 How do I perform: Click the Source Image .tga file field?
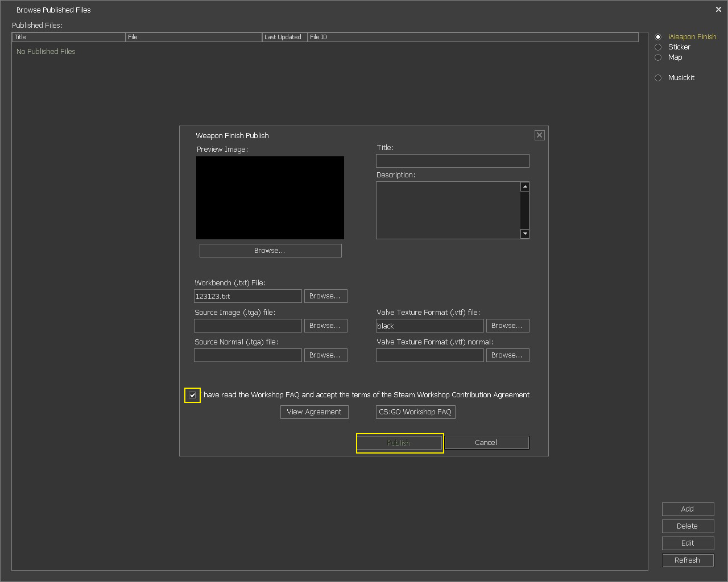tap(247, 326)
